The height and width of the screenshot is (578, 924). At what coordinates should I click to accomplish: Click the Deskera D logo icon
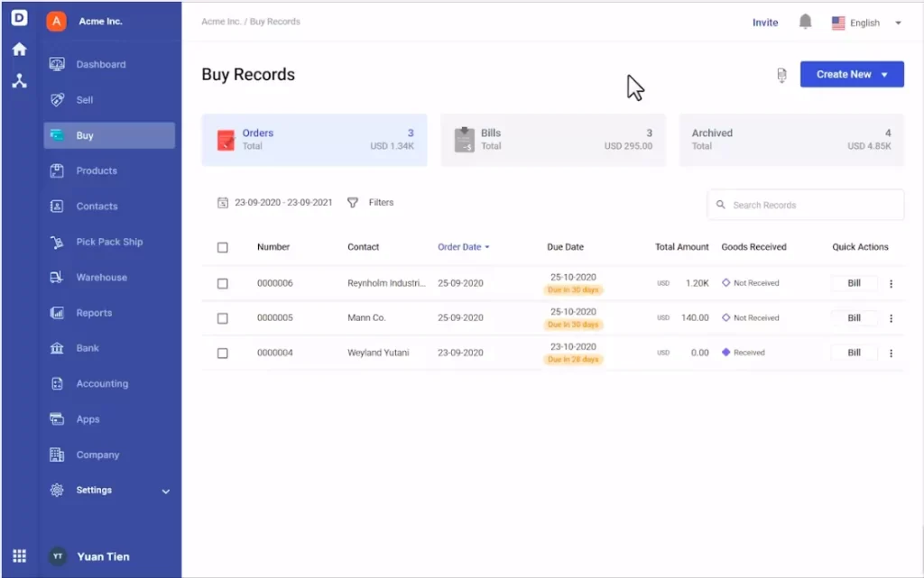pos(19,18)
